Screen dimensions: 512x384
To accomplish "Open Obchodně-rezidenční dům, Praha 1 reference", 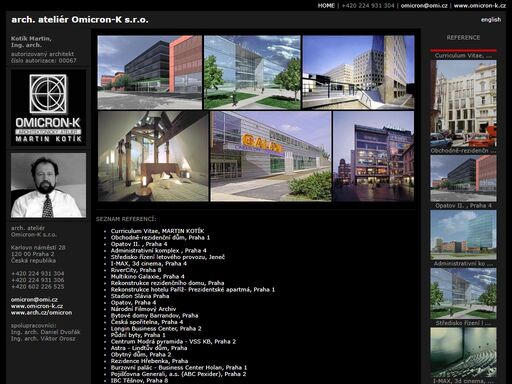I will 160,238.
